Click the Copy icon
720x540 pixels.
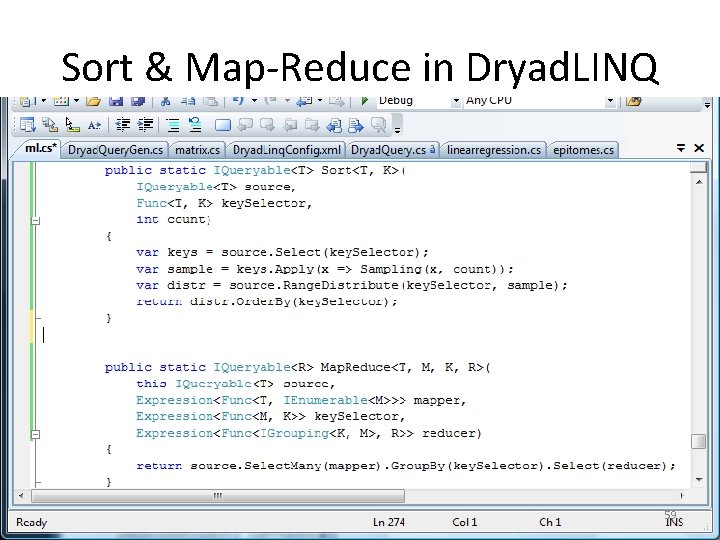(x=188, y=101)
